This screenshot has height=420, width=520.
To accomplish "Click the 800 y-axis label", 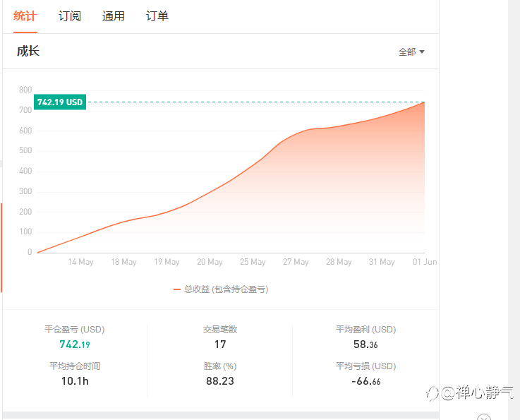I will click(25, 90).
